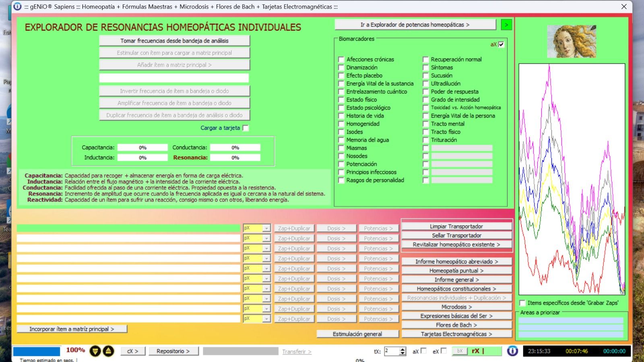Open Informe homeopático abreviado

(x=456, y=261)
